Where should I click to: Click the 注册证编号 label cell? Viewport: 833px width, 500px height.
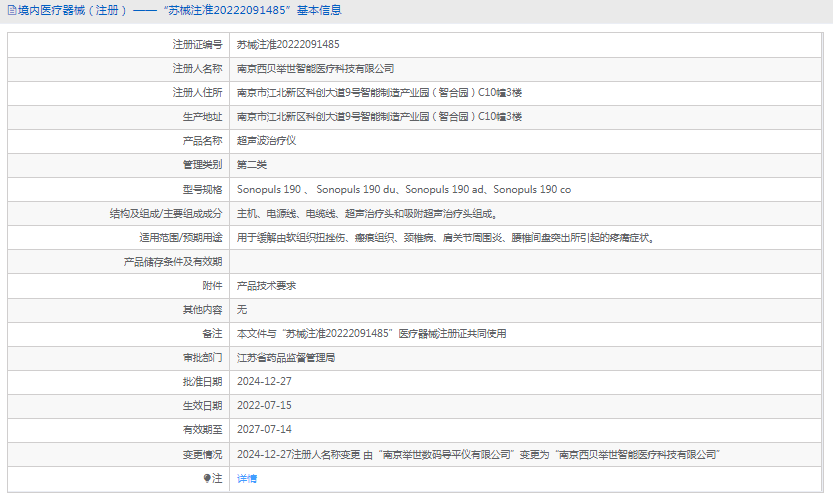[x=197, y=45]
